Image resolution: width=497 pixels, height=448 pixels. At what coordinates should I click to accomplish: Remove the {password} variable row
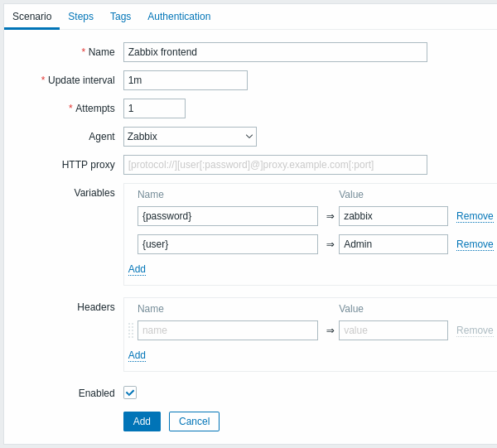tap(475, 216)
